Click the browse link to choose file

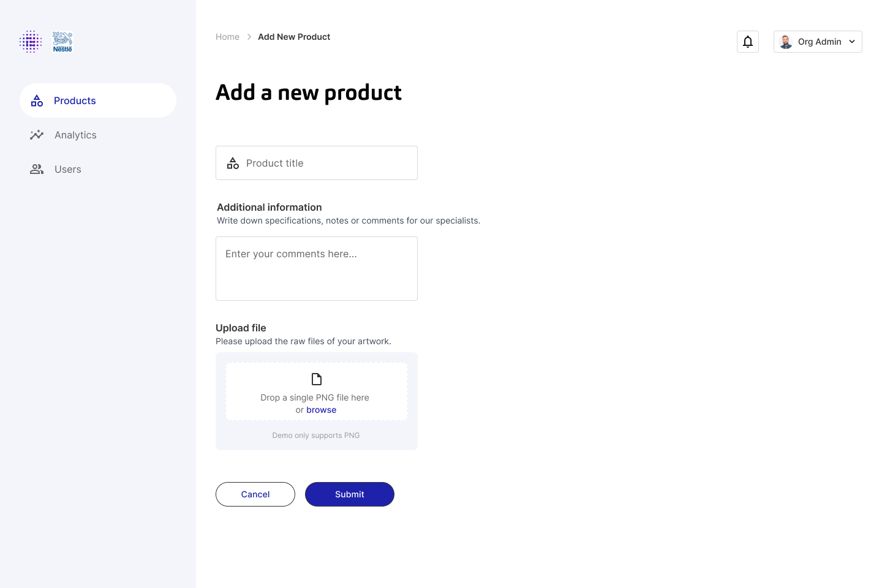pyautogui.click(x=322, y=410)
